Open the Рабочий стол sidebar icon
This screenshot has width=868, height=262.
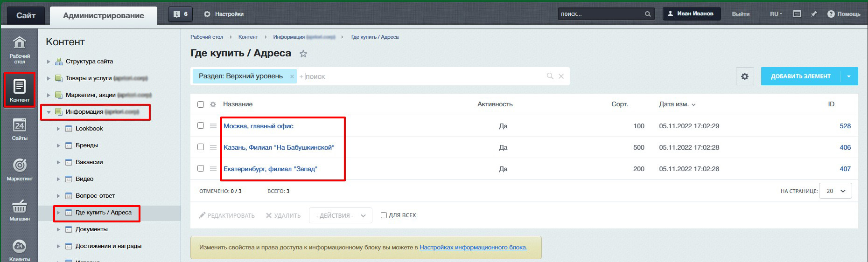(19, 49)
